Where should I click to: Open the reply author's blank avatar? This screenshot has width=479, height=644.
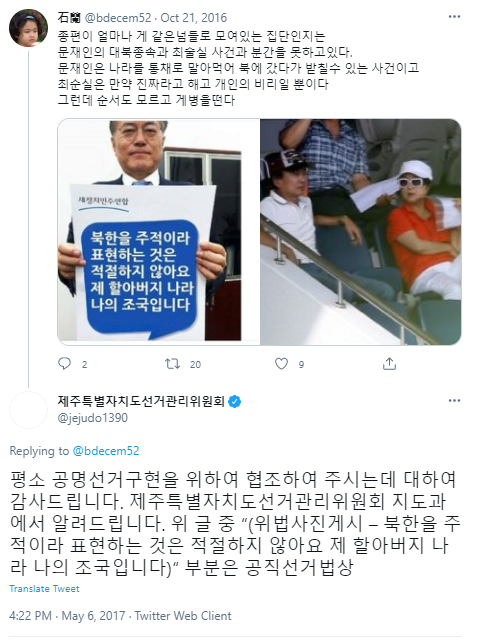click(x=28, y=410)
